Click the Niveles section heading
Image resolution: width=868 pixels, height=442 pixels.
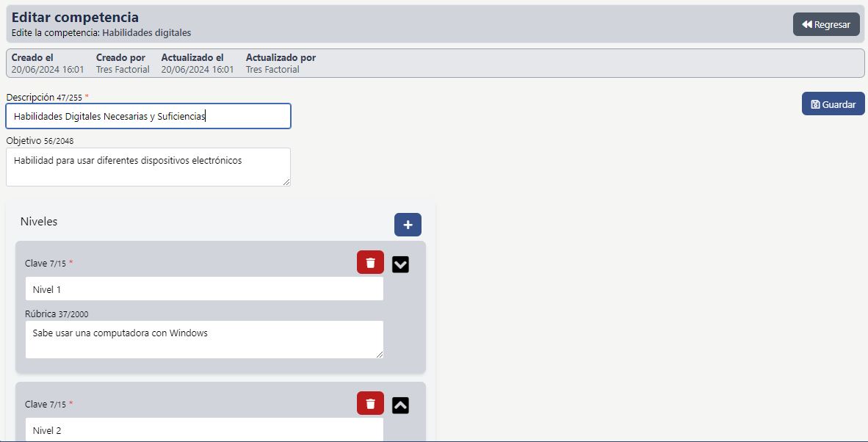click(x=39, y=221)
